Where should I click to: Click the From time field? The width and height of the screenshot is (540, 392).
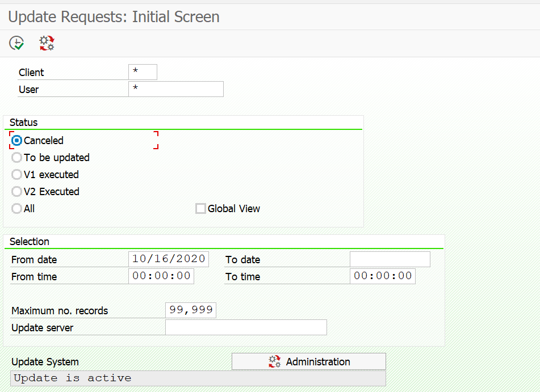pos(161,276)
